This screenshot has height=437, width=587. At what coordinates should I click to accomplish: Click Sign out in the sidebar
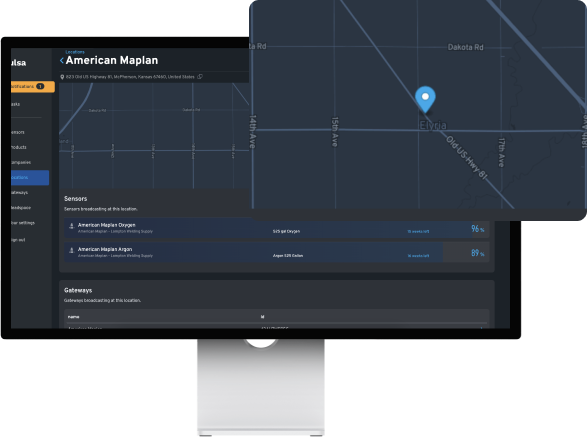pyautogui.click(x=18, y=240)
